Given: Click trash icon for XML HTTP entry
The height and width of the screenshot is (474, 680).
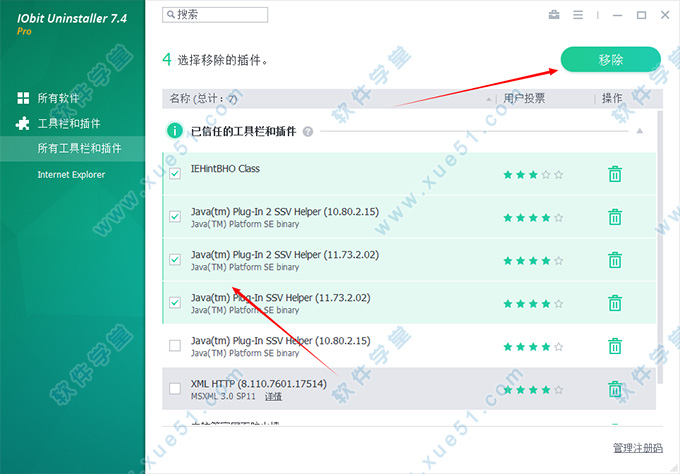Looking at the screenshot, I should 615,389.
